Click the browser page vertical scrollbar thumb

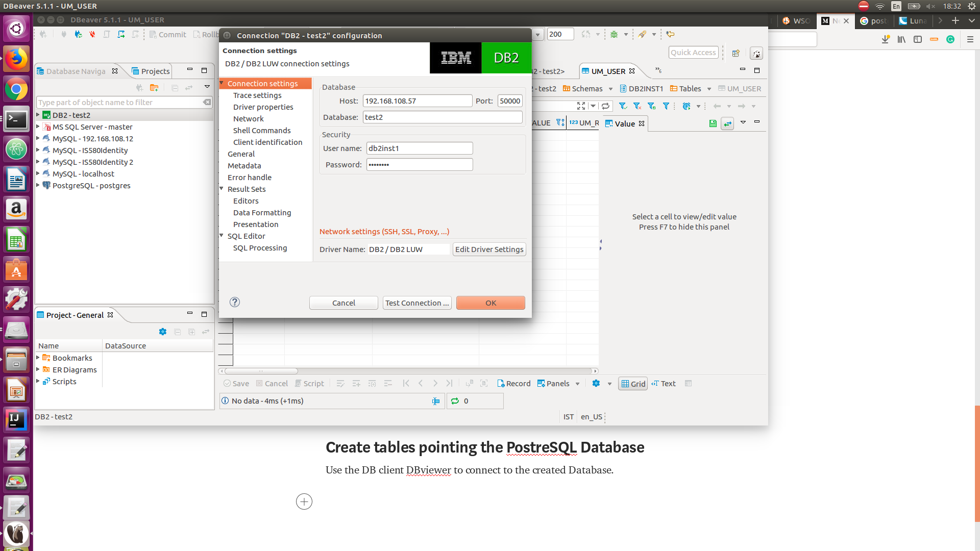coord(977,463)
